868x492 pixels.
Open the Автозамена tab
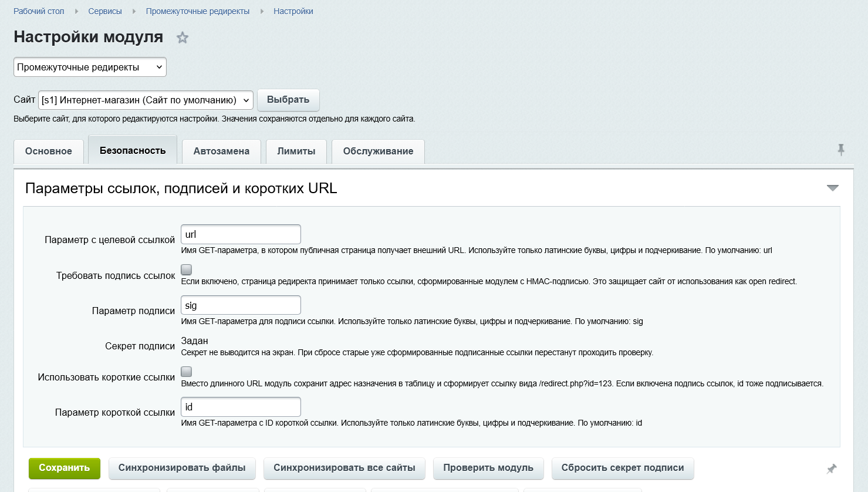coord(221,151)
